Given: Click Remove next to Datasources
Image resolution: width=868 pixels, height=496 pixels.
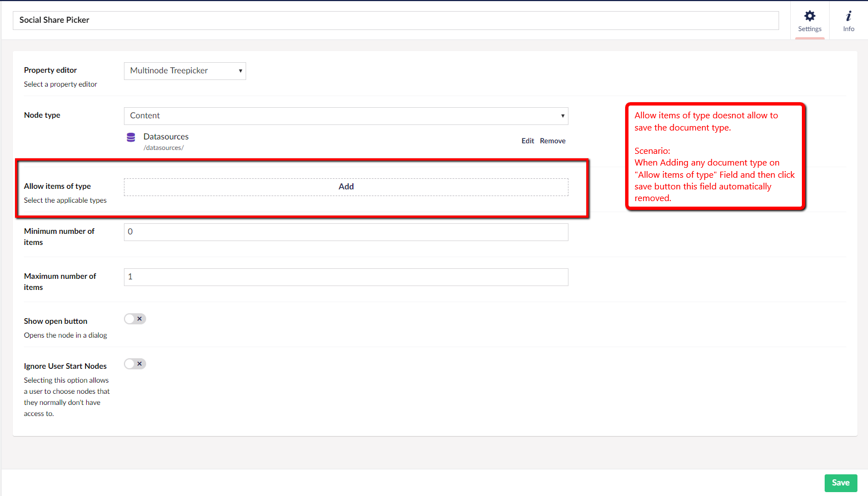Looking at the screenshot, I should pyautogui.click(x=552, y=141).
